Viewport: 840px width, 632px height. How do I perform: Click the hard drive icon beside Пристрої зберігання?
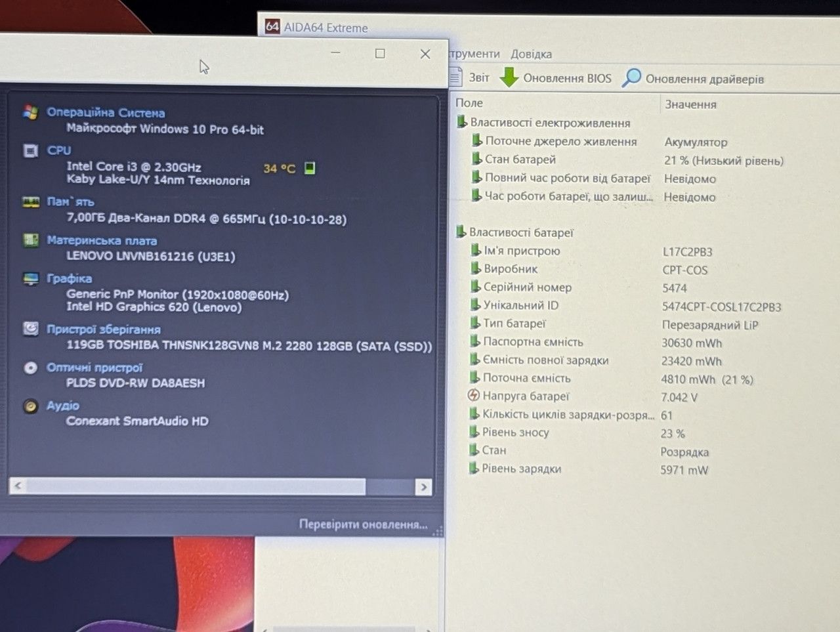click(x=31, y=329)
